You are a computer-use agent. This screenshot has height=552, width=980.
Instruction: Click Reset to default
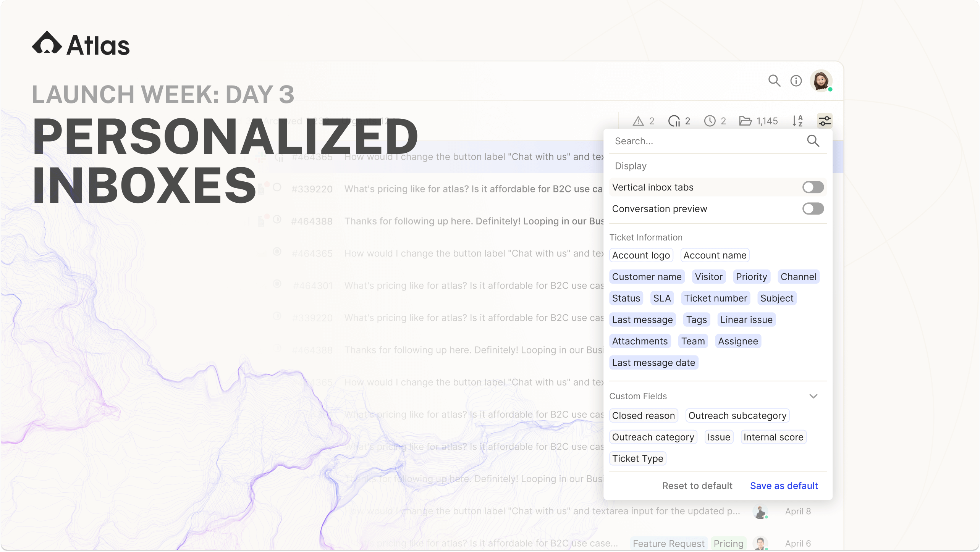[697, 486]
